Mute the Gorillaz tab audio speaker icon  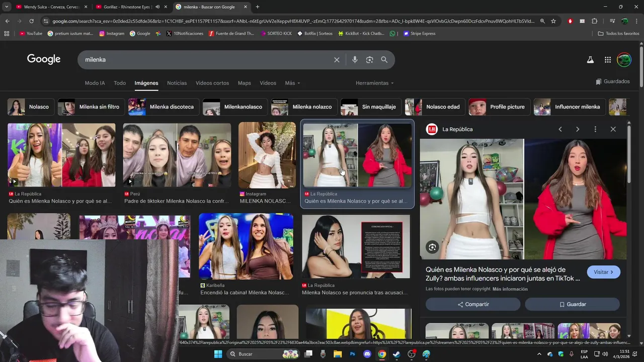pyautogui.click(x=157, y=7)
